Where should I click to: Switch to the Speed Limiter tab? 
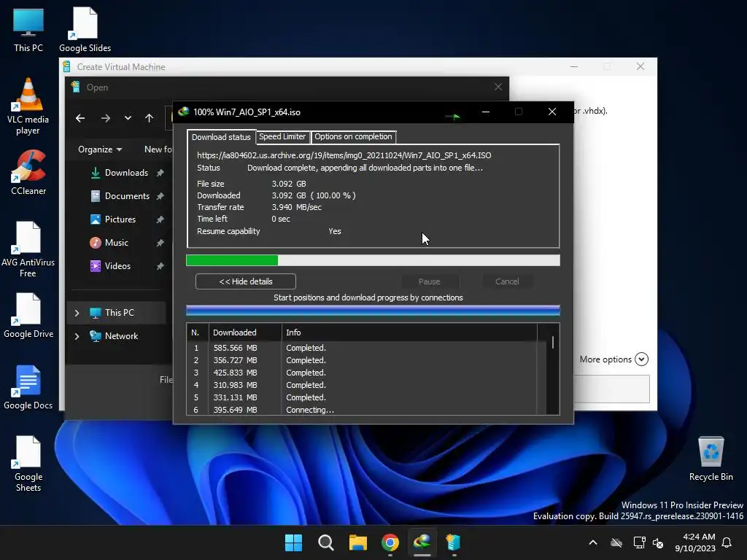coord(282,136)
